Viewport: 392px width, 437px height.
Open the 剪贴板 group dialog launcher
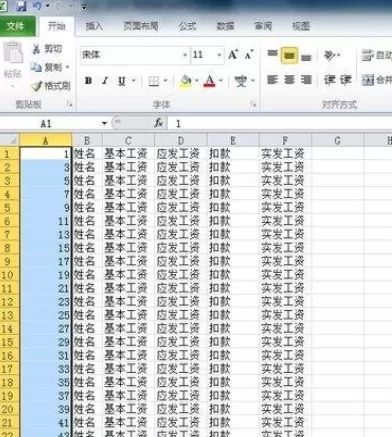(x=70, y=105)
